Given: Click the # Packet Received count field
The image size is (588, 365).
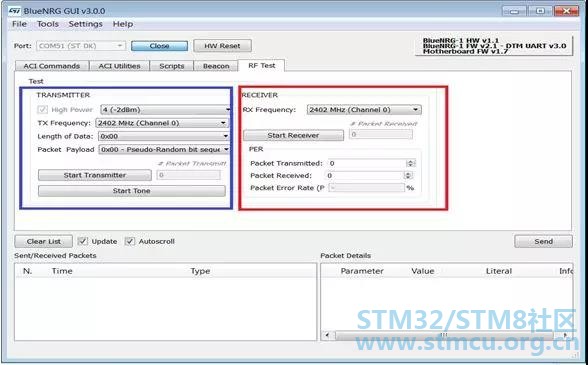Looking at the screenshot, I should pyautogui.click(x=381, y=134).
